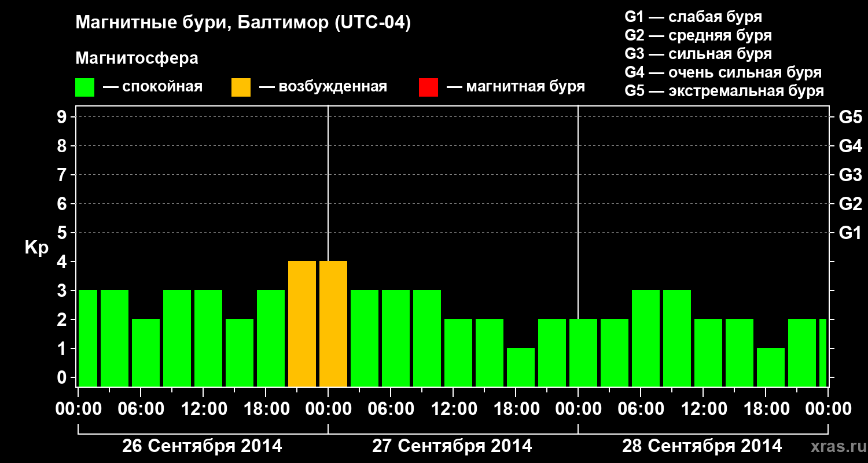Click the G4 label on right axis
The width and height of the screenshot is (868, 463).
coord(850,146)
